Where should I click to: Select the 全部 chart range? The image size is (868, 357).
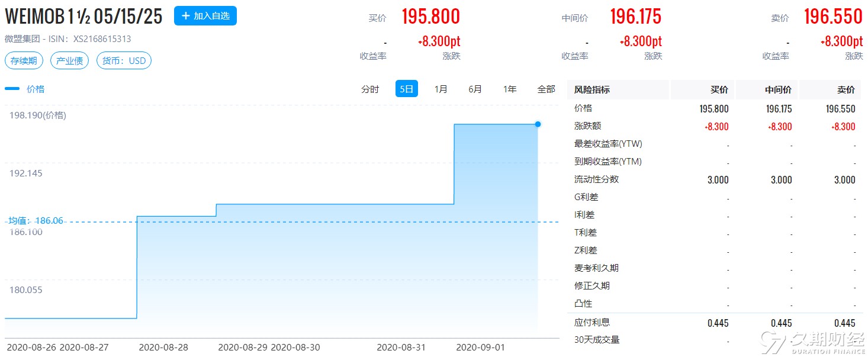(x=546, y=89)
